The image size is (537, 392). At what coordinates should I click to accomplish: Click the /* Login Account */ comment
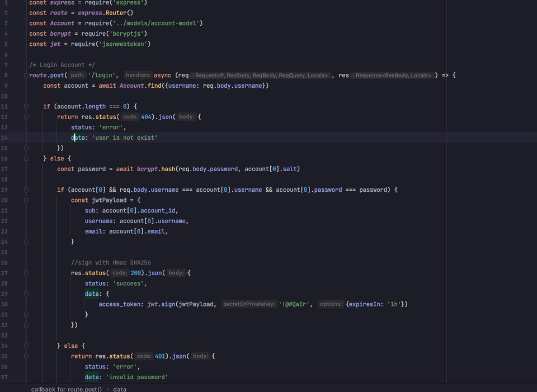(x=62, y=65)
